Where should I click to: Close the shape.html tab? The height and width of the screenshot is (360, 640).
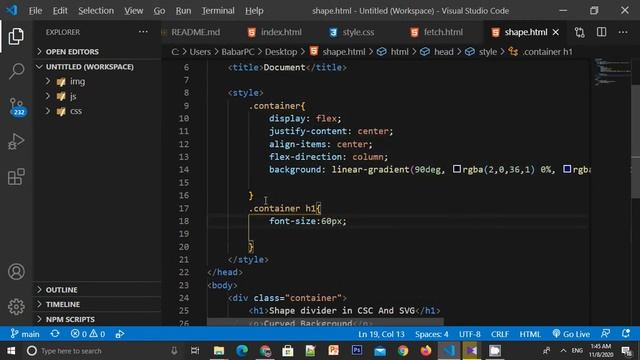[556, 32]
